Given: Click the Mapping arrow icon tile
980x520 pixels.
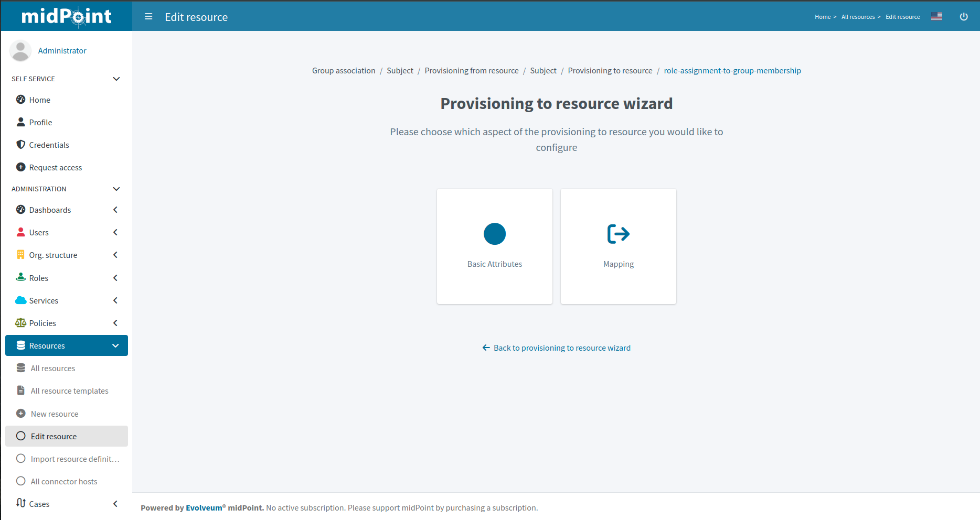Looking at the screenshot, I should pyautogui.click(x=618, y=234).
